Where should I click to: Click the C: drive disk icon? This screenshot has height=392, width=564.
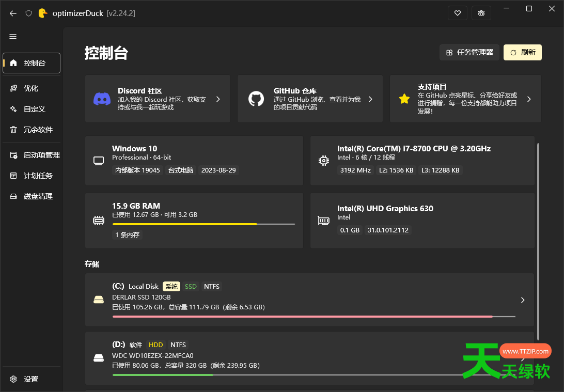99,300
